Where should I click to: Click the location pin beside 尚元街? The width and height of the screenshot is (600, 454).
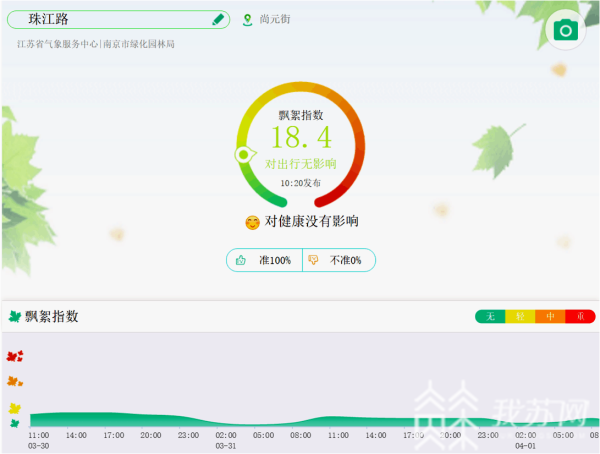coord(248,20)
